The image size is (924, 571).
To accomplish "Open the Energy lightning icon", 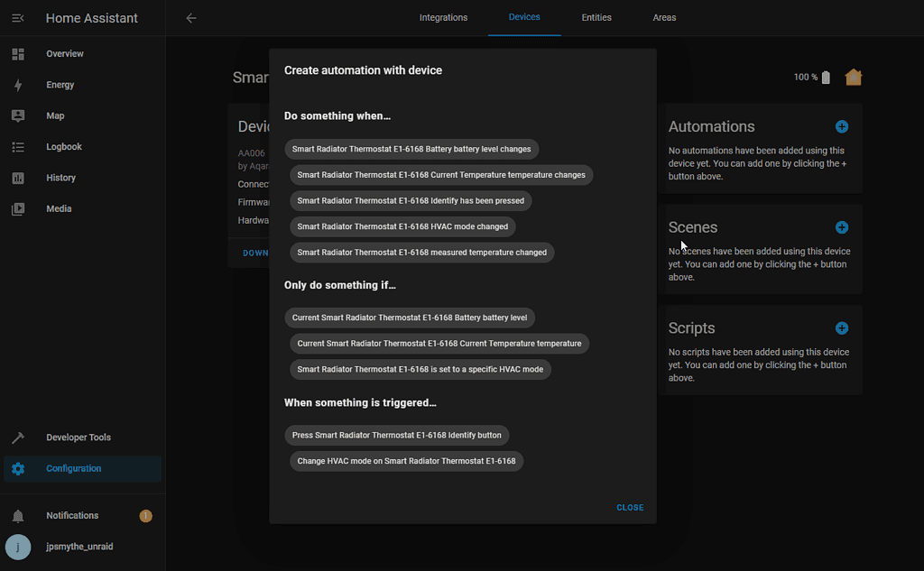I will (18, 85).
